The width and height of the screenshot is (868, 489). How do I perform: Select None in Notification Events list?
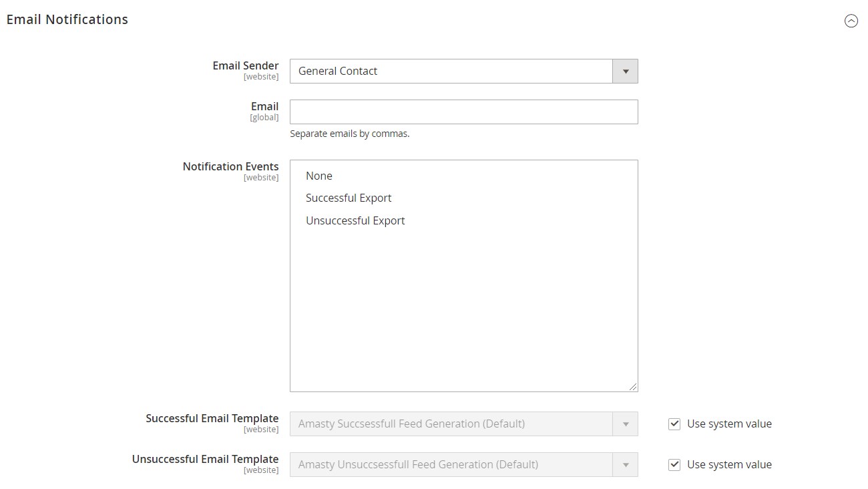point(319,176)
